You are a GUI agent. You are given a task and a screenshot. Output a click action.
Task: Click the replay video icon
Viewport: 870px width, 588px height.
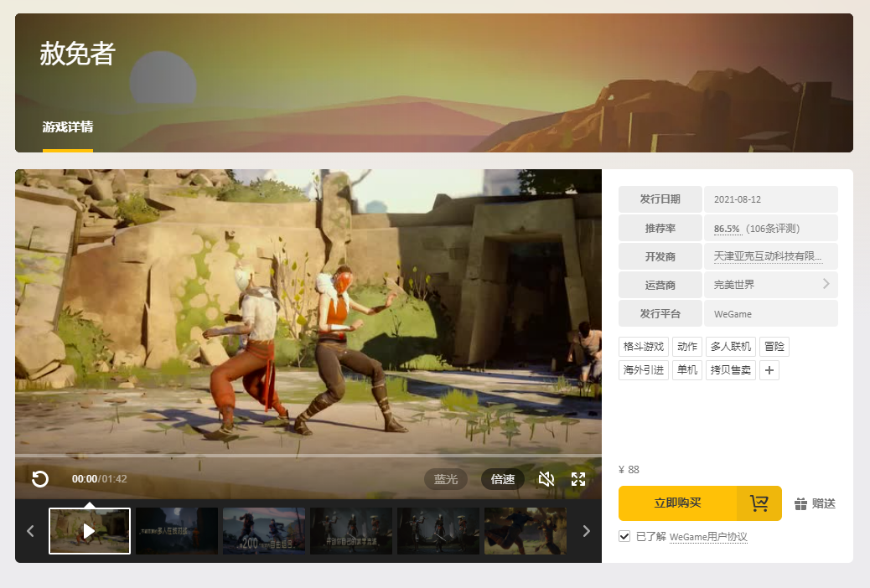pyautogui.click(x=40, y=479)
